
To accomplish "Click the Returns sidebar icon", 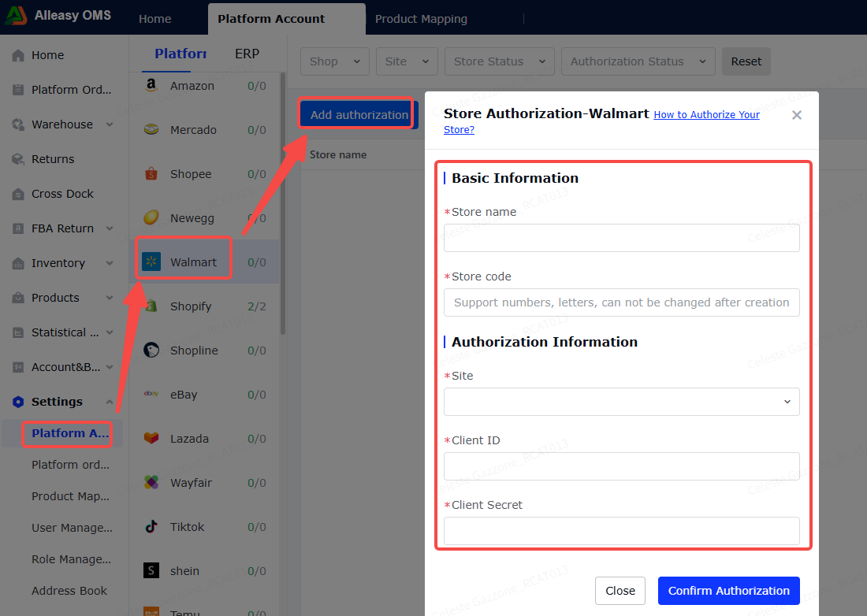I will (18, 159).
